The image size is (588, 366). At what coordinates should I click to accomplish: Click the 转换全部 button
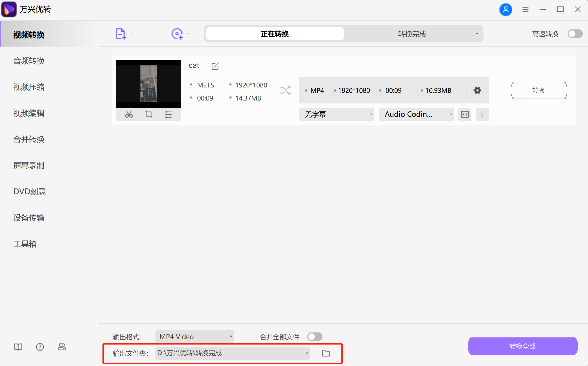[522, 346]
